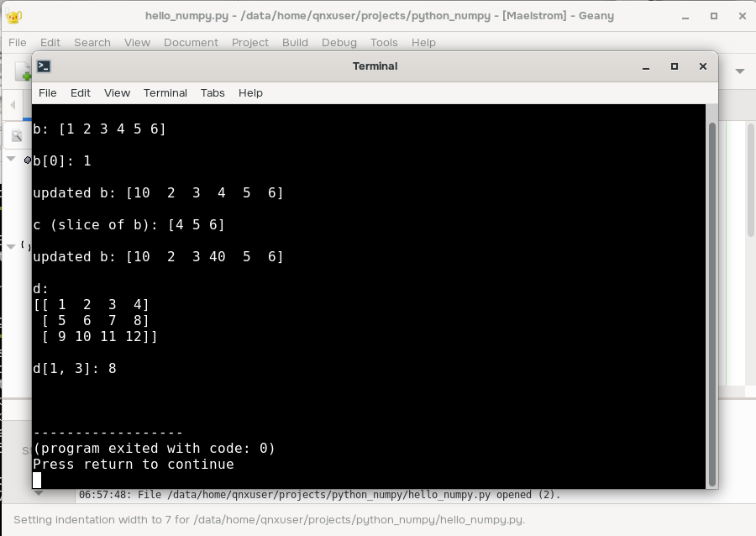
Task: Open Geany's View menu
Action: [x=138, y=42]
